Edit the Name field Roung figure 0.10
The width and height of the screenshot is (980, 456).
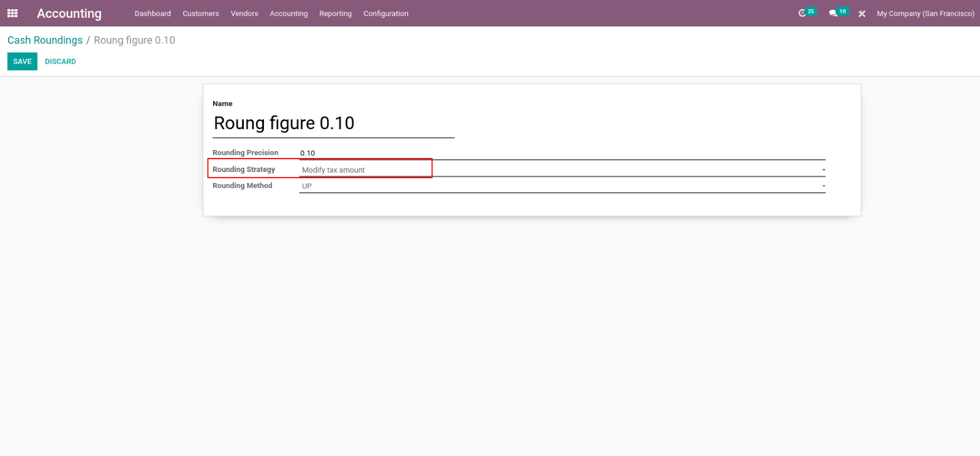click(334, 124)
